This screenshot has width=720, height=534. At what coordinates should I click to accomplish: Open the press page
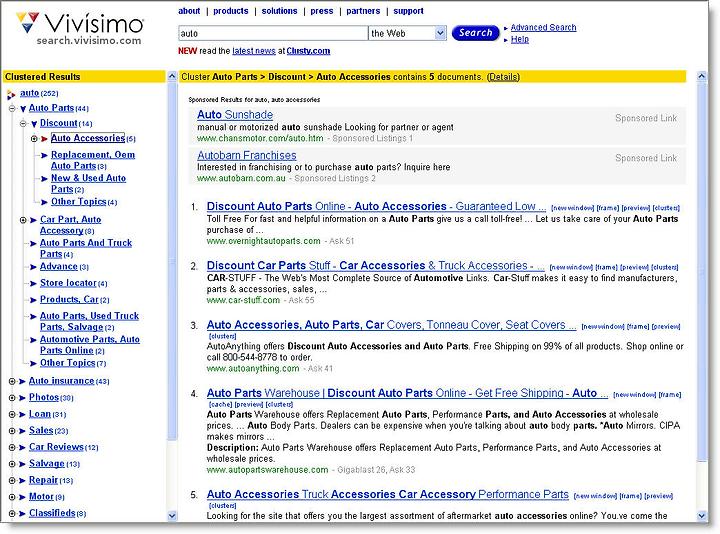tap(321, 11)
